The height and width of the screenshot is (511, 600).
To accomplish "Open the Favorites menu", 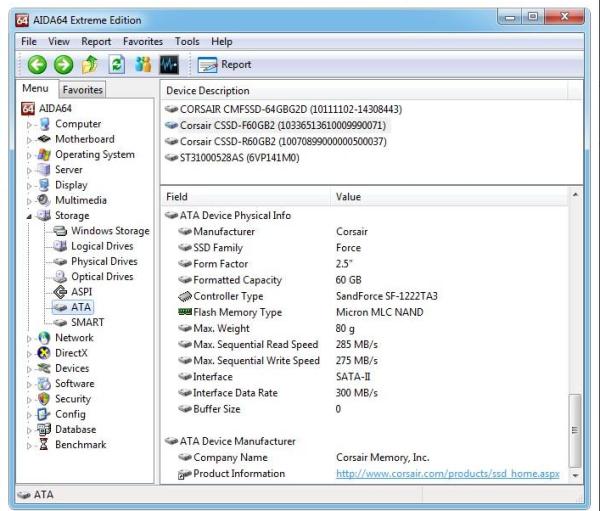I will pos(143,41).
